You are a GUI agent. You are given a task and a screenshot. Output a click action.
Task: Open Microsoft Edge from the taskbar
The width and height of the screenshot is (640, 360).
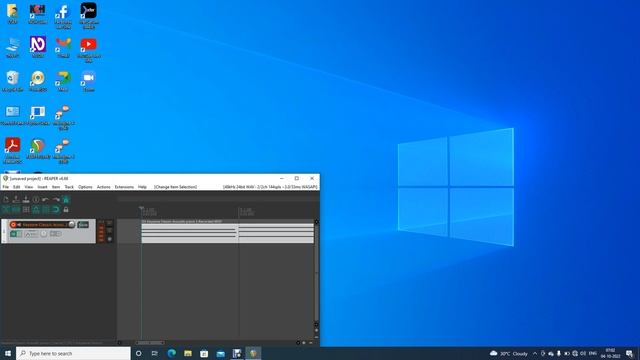point(171,353)
